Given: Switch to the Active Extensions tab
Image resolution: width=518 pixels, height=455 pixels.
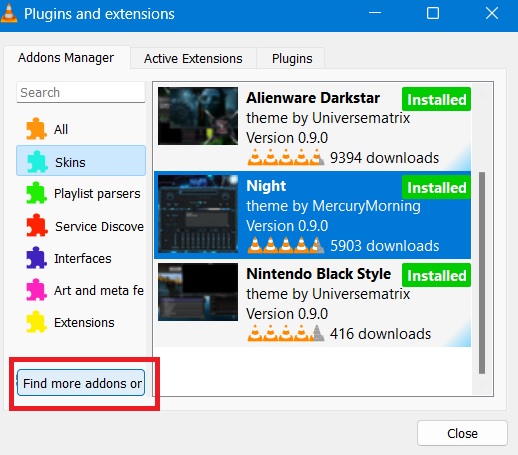Looking at the screenshot, I should pyautogui.click(x=193, y=59).
